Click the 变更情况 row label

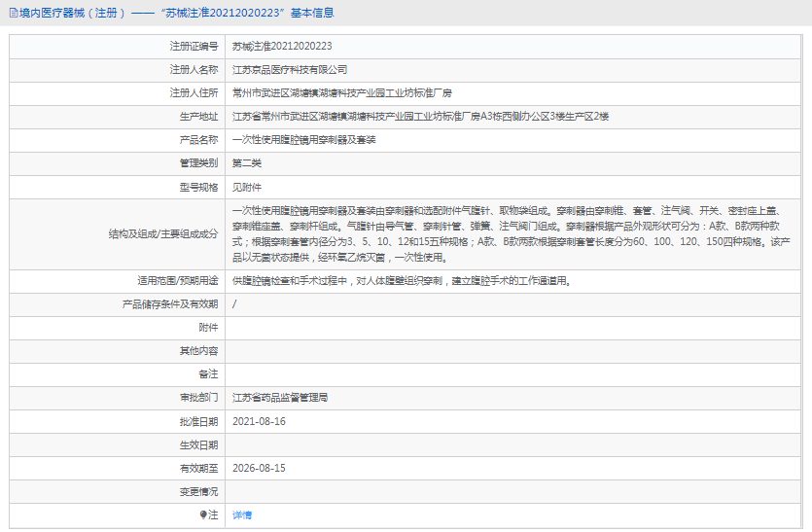198,491
